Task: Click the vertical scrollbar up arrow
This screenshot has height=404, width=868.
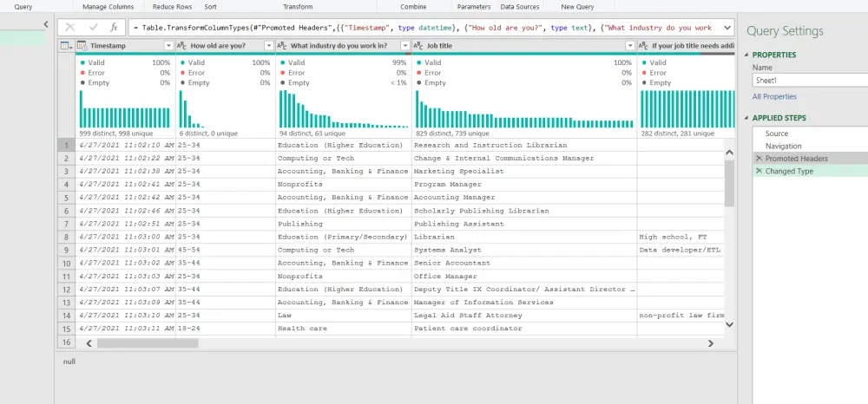Action: point(729,153)
